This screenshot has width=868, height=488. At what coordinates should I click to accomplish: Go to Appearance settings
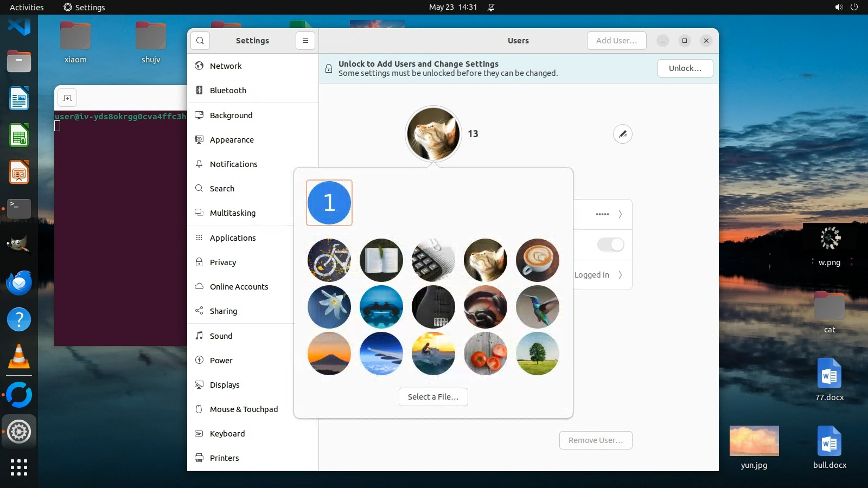(x=232, y=140)
